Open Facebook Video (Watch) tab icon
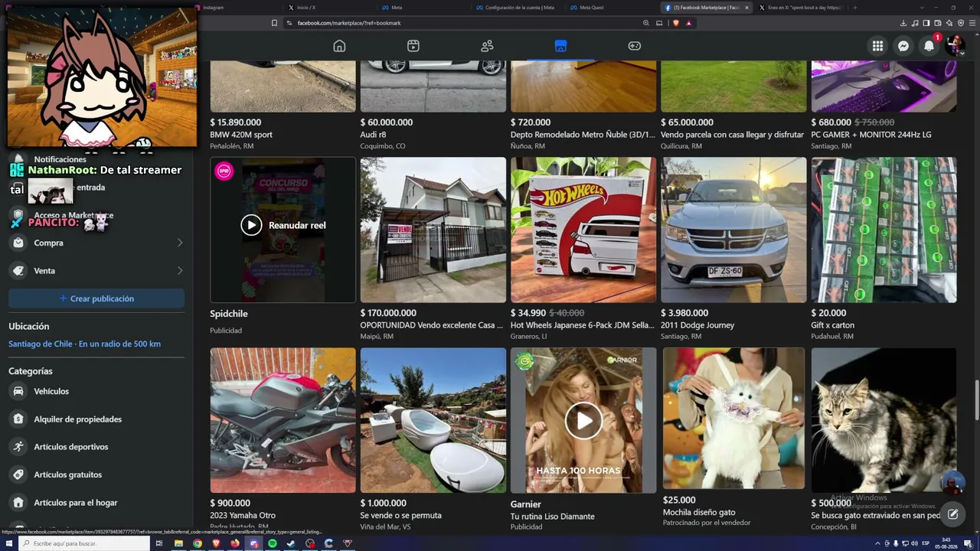The width and height of the screenshot is (980, 551). coord(413,46)
